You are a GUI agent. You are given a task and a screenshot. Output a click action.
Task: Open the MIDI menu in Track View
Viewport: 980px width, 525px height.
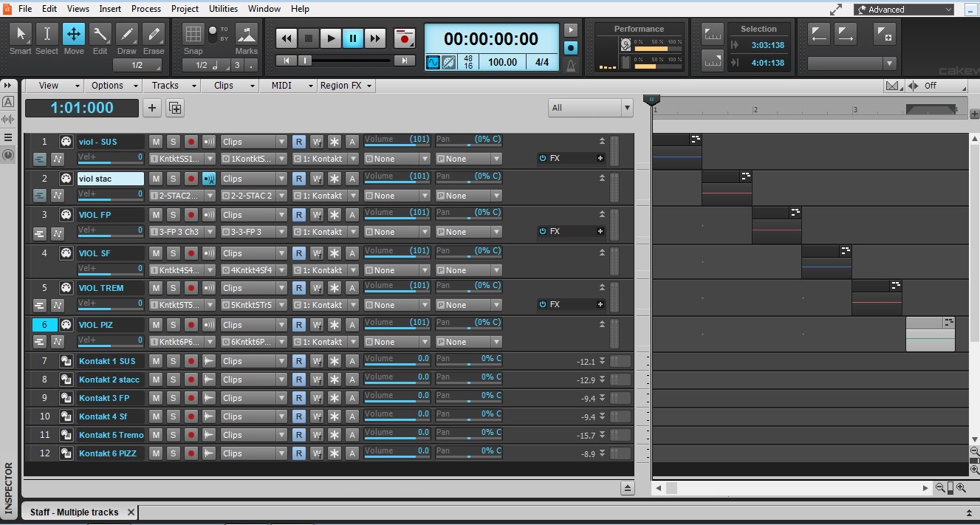[288, 86]
